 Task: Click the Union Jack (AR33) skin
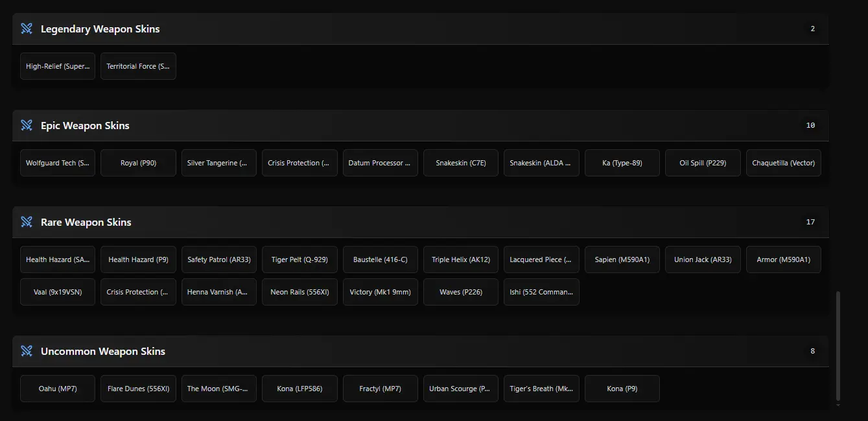coord(703,259)
